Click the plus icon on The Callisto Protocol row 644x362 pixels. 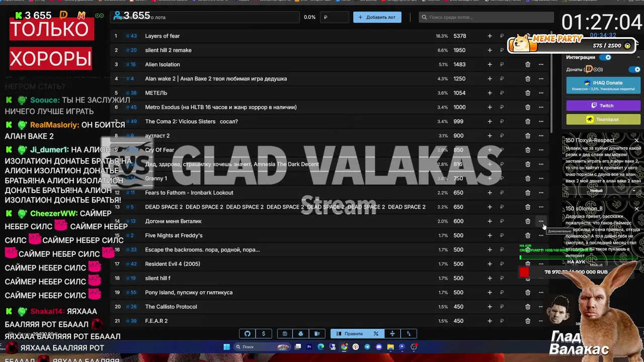pyautogui.click(x=490, y=307)
